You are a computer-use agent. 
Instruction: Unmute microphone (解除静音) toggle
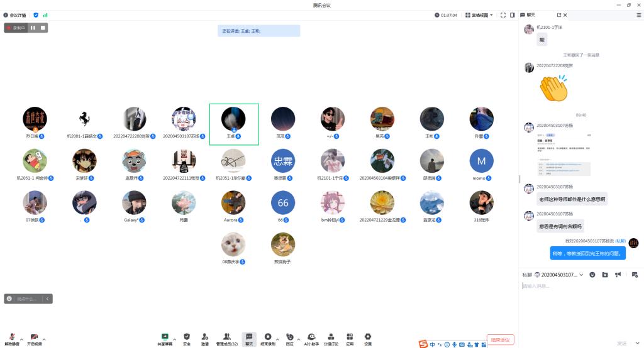pyautogui.click(x=11, y=338)
